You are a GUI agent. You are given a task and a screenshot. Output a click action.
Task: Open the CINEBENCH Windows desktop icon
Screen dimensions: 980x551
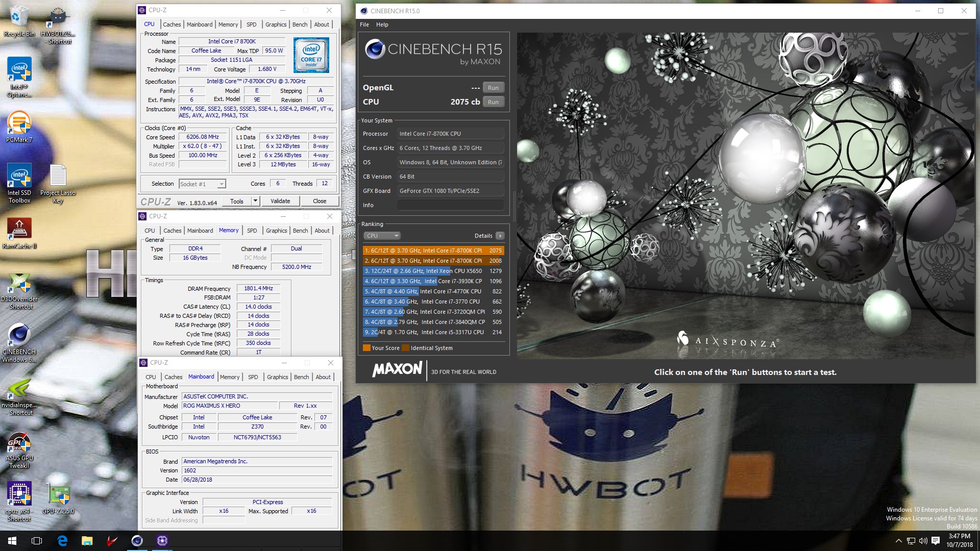click(19, 343)
